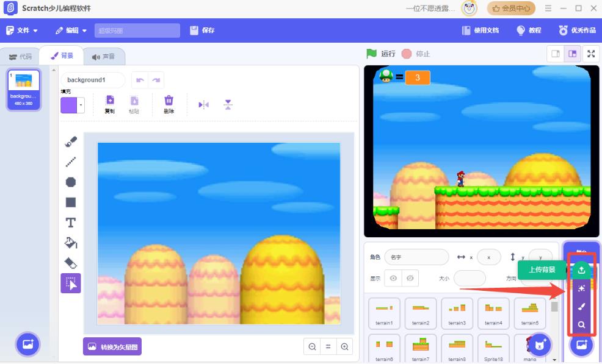
Task: Toggle fullscreen stage mode
Action: (590, 54)
